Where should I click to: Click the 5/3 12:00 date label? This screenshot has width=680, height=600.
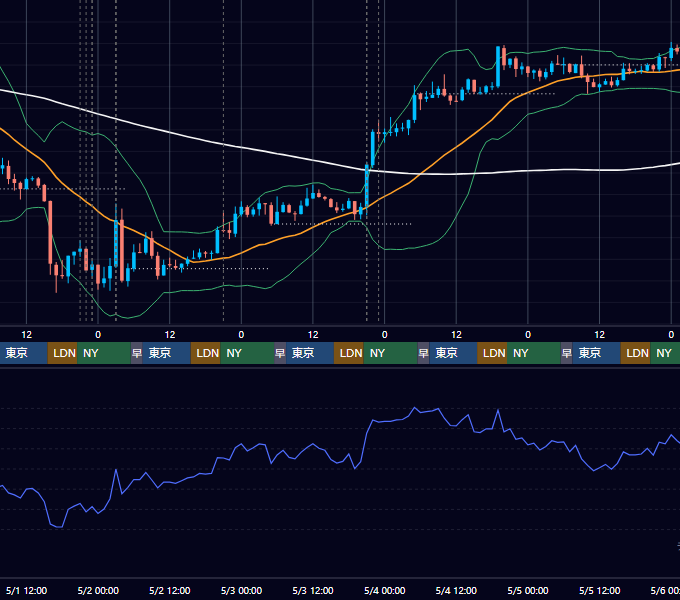coord(313,590)
